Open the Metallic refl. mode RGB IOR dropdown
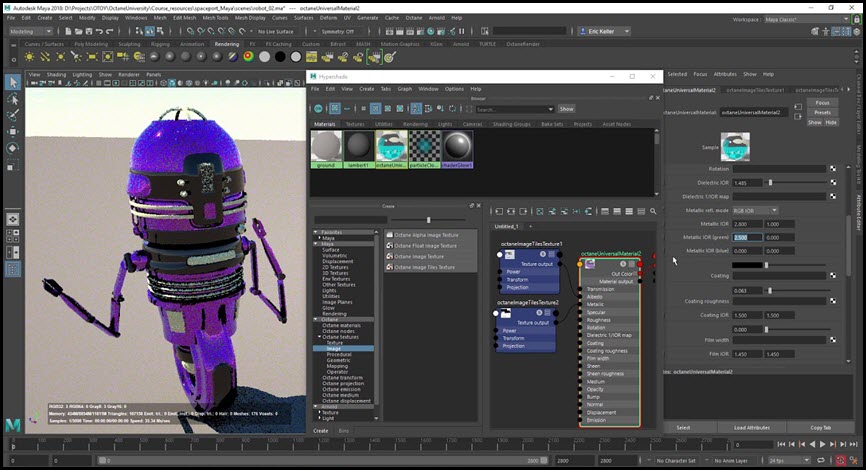This screenshot has height=470, width=866. coord(755,210)
